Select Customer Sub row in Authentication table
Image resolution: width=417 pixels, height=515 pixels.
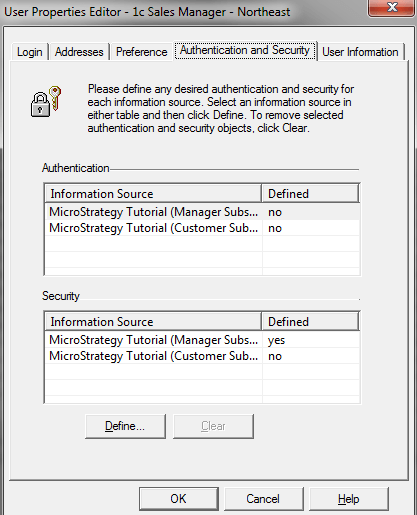pyautogui.click(x=202, y=228)
